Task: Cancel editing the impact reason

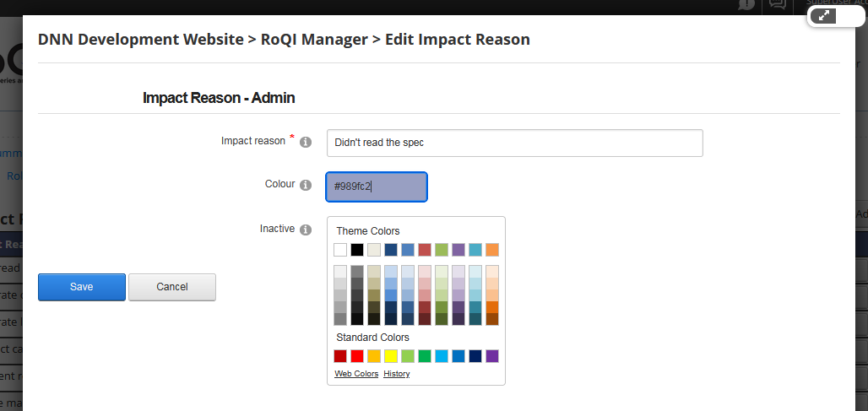Action: 172,287
